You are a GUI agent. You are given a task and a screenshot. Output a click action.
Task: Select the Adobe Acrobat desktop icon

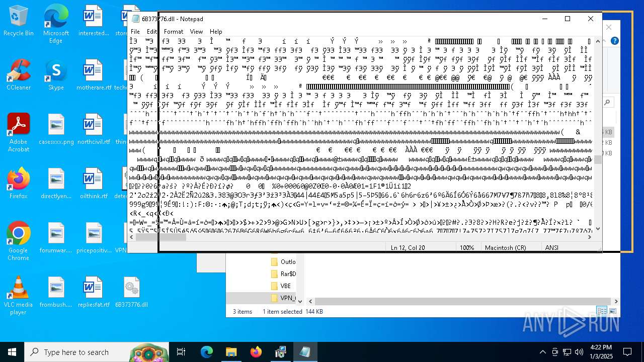[18, 133]
